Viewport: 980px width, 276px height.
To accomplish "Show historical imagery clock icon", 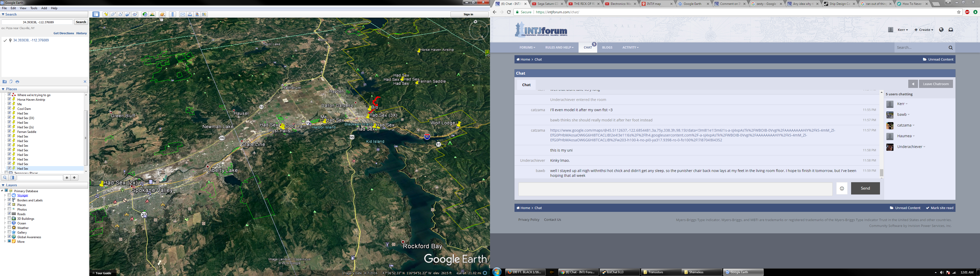I will click(145, 15).
